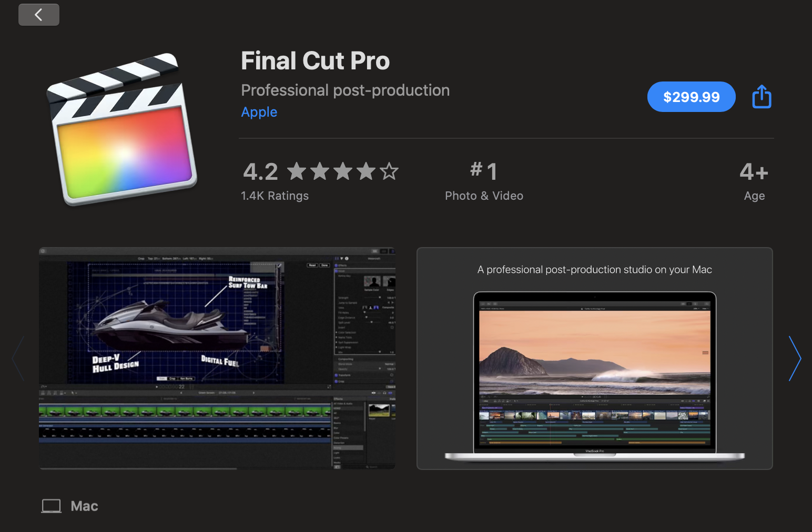Open the MacBook Pro studio screenshot

click(x=595, y=359)
